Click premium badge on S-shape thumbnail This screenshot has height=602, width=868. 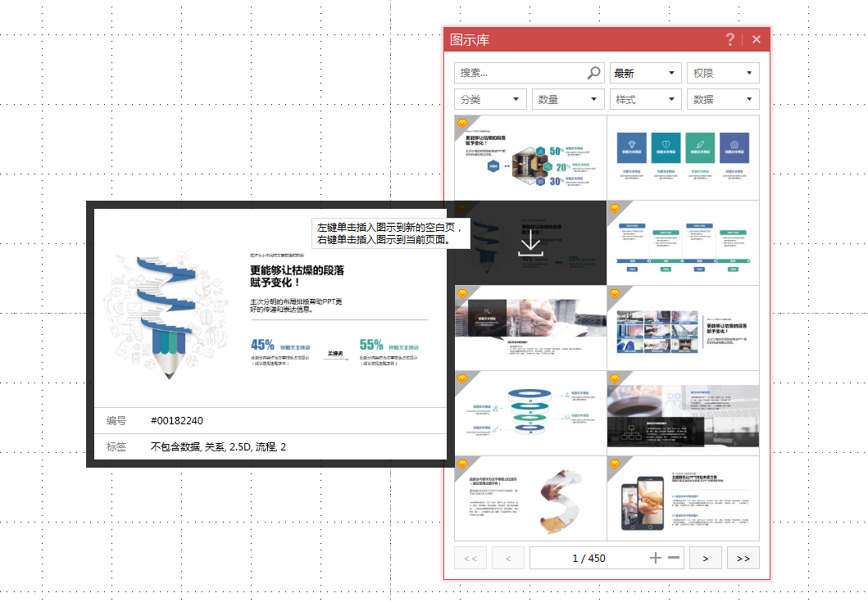pos(462,464)
